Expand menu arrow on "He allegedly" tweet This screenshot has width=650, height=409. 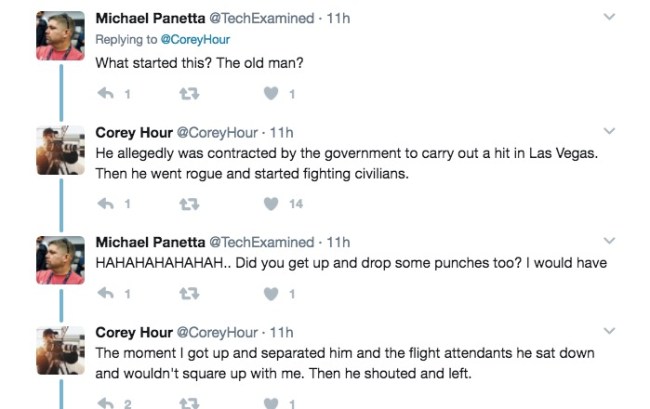[x=609, y=131]
